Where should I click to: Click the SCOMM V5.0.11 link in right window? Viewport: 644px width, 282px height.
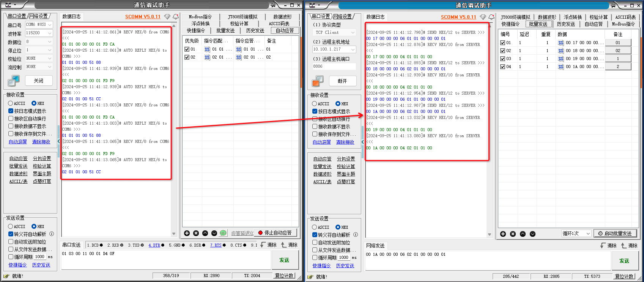tap(458, 17)
